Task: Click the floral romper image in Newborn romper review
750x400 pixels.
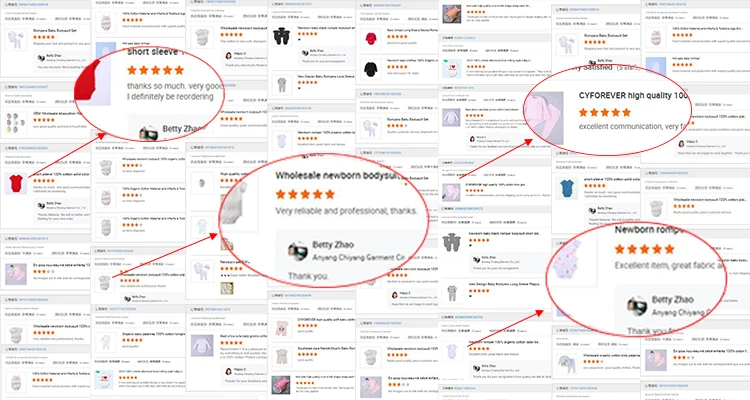Action: coord(567,261)
